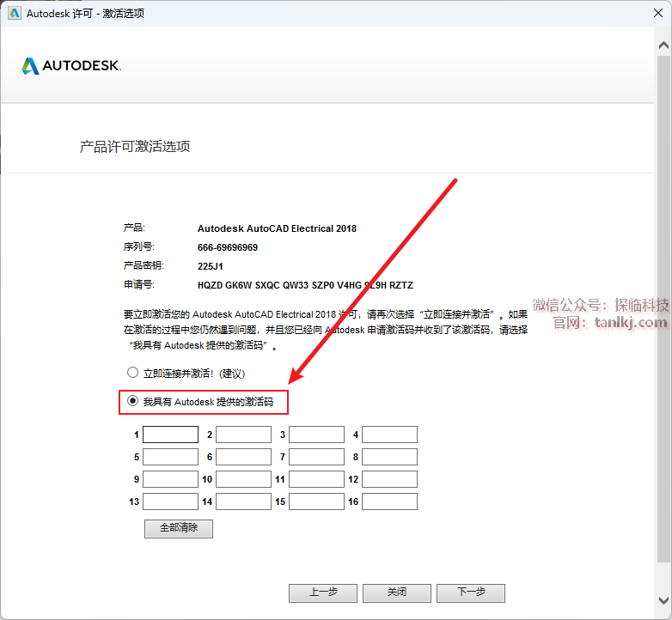Click activation code field 14
The height and width of the screenshot is (620, 672).
[x=243, y=501]
